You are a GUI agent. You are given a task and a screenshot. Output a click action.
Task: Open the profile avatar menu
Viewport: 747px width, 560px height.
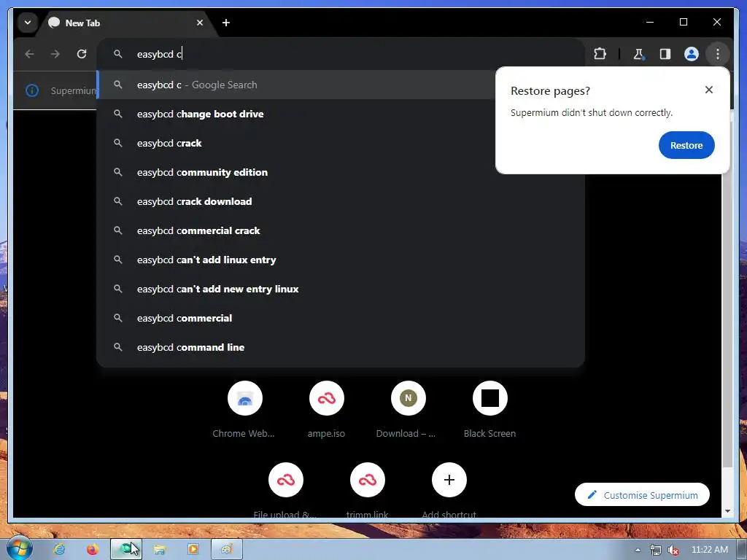point(692,54)
